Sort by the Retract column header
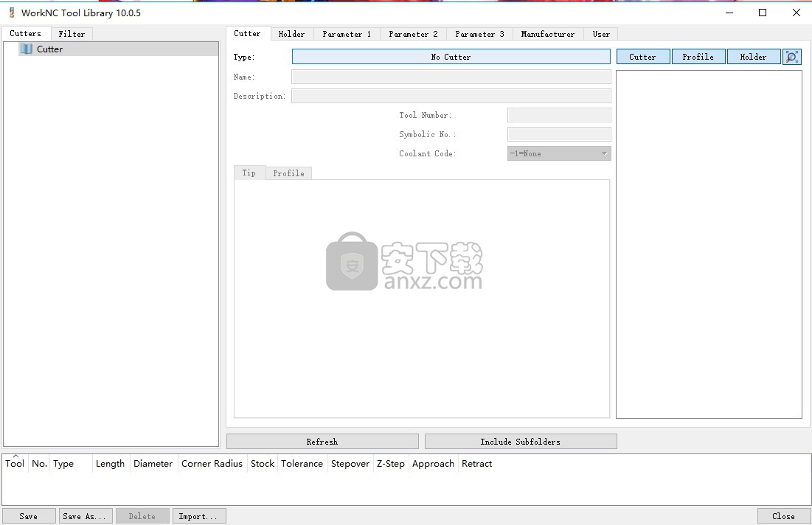Screen dimensions: 812x525 pyautogui.click(x=477, y=464)
